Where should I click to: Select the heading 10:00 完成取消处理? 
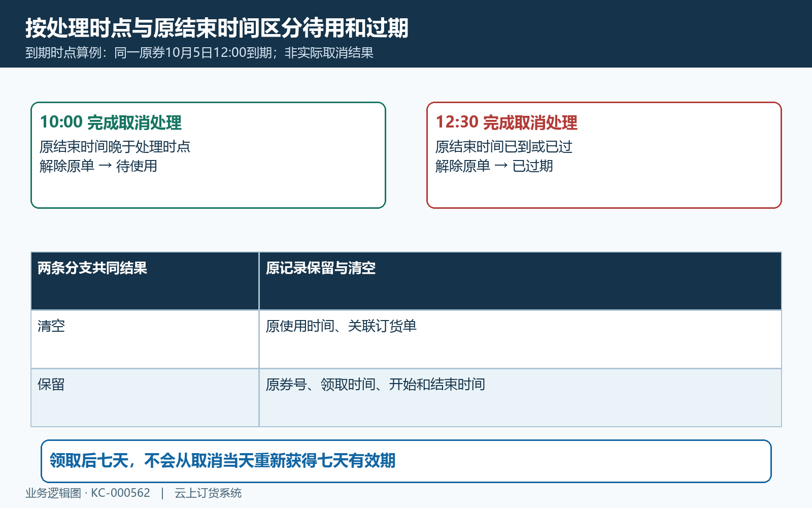coord(111,122)
